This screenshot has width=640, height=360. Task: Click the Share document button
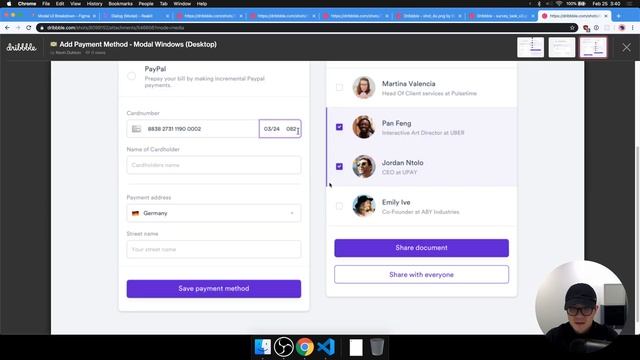(x=422, y=248)
